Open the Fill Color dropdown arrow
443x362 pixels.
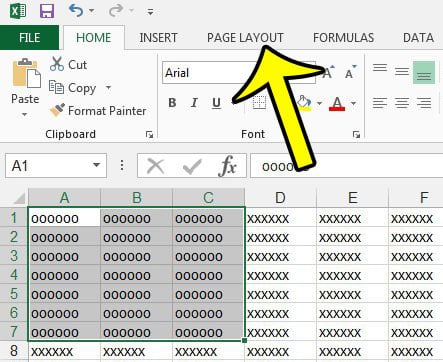(319, 103)
